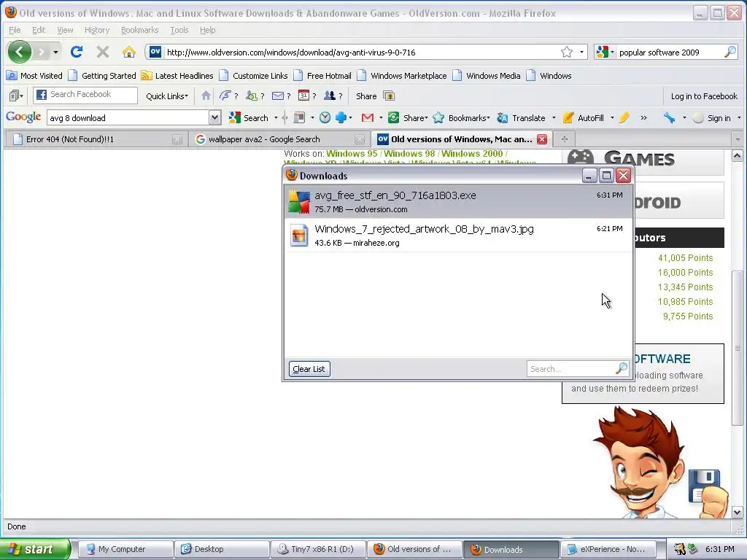Show more Google toolbar buttons chevron

[643, 117]
